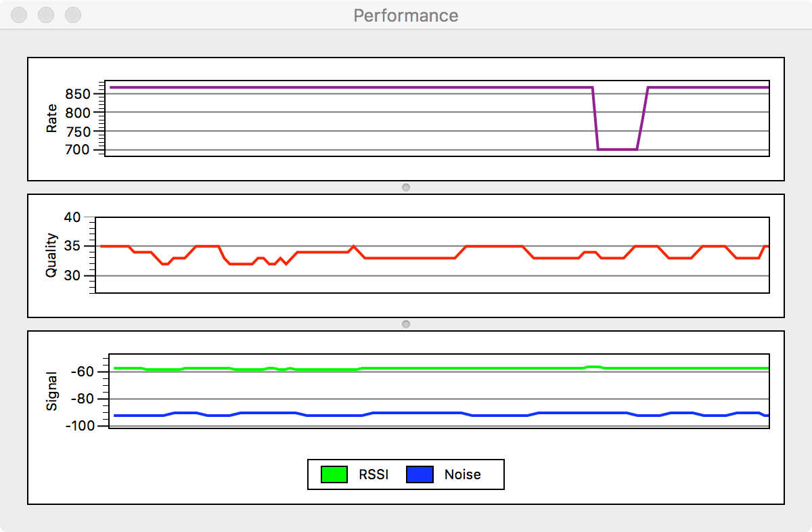Click the Performance window title
Image resolution: width=812 pixels, height=532 pixels.
pos(406,15)
